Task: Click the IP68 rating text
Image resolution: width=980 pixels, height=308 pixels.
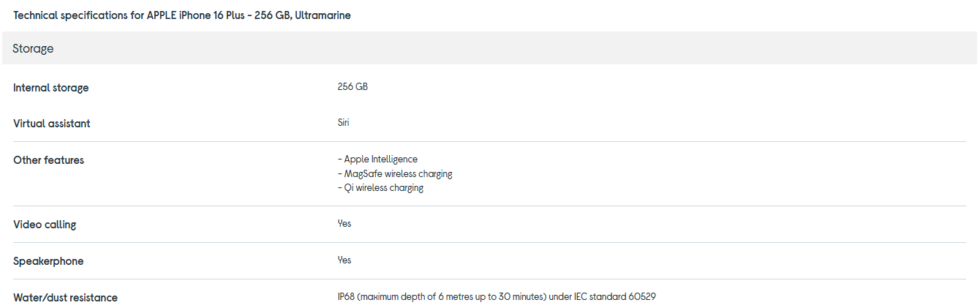Action: pos(346,296)
